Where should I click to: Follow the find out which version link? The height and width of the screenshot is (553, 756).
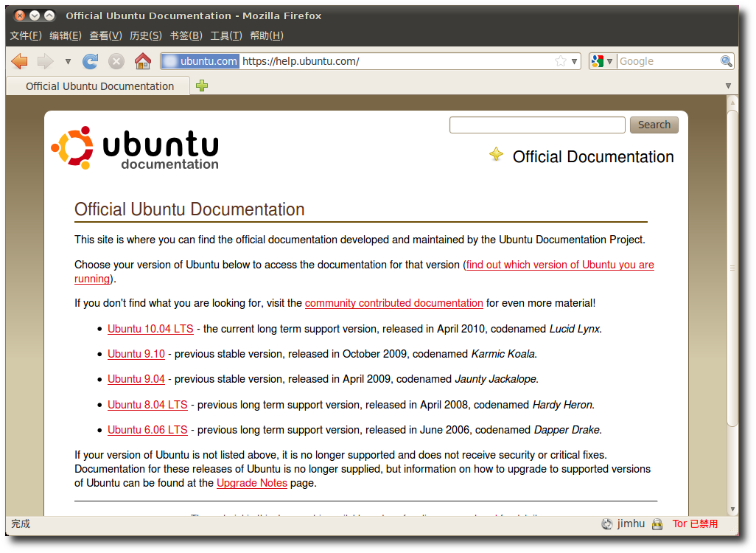(x=560, y=265)
